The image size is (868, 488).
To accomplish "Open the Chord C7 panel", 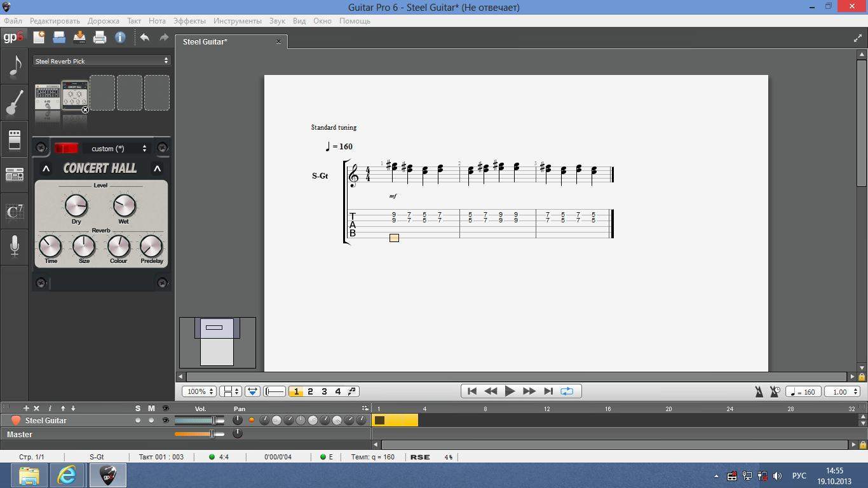I will (x=14, y=211).
